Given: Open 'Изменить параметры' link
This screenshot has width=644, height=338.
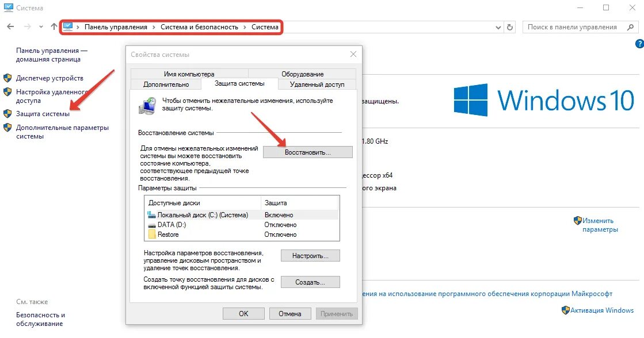Looking at the screenshot, I should (600, 225).
